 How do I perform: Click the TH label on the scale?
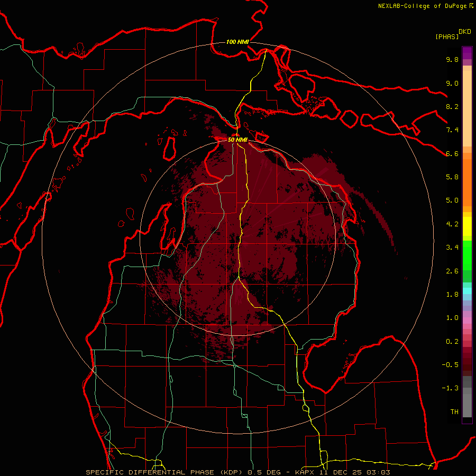(454, 412)
